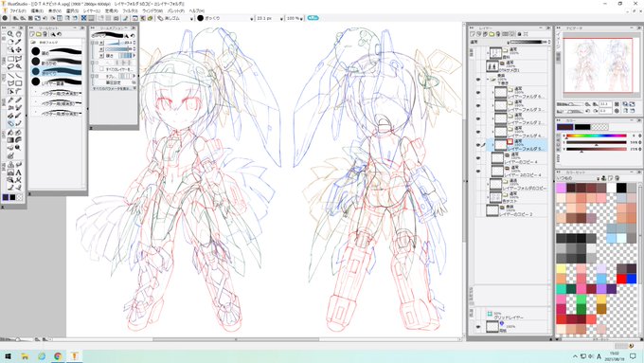Open the 消しゴム tool dropdown in command bar
This screenshot has height=363, width=644.
click(x=191, y=19)
